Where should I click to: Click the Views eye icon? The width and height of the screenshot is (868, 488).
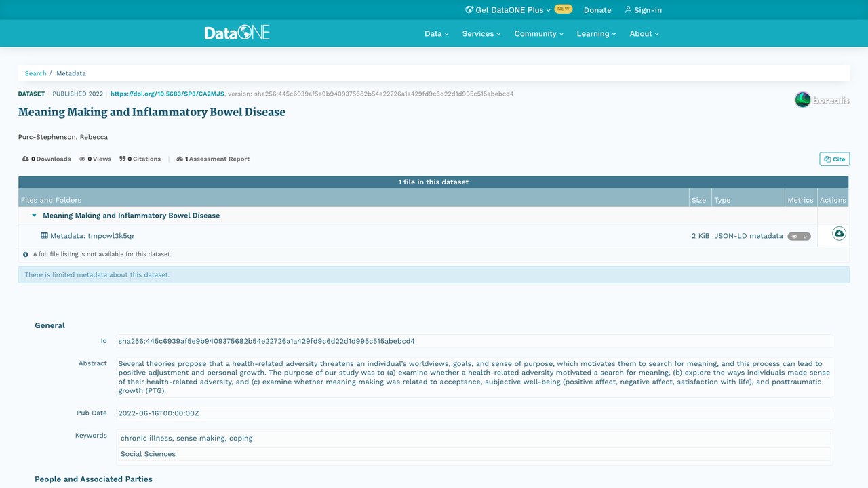pyautogui.click(x=82, y=159)
